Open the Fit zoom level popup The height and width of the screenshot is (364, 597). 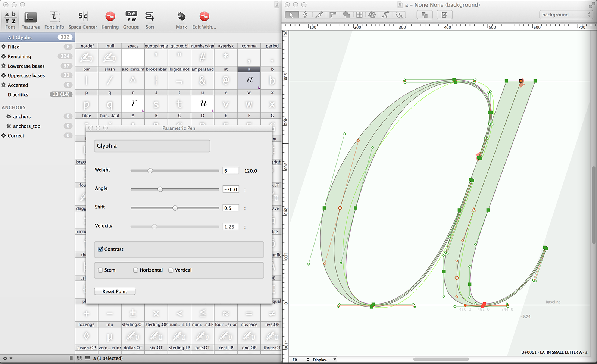tap(301, 360)
